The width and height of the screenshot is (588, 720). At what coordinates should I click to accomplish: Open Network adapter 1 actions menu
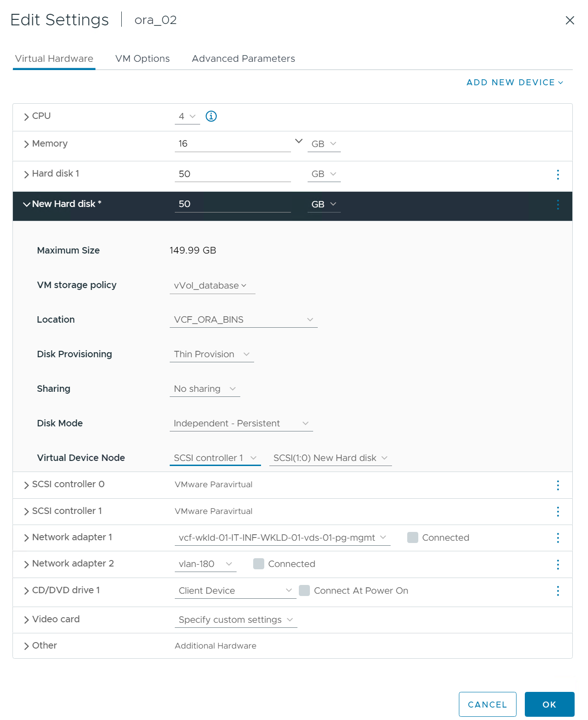(x=558, y=538)
